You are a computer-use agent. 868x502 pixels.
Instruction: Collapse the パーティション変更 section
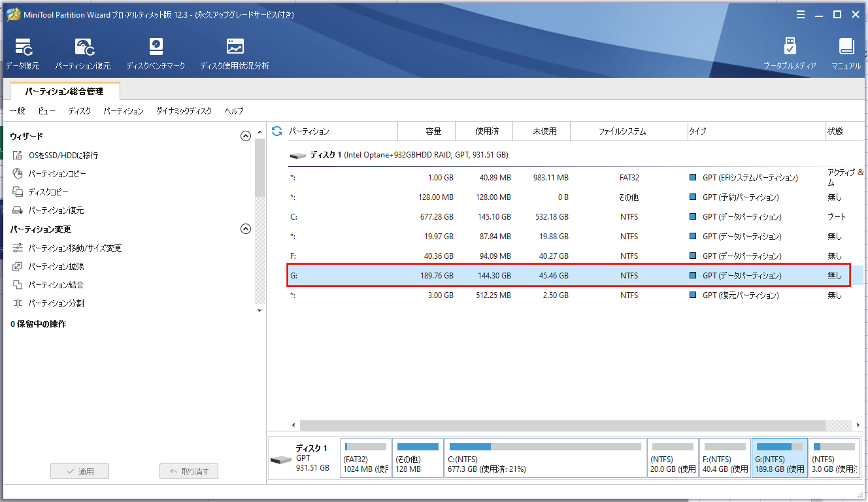click(x=246, y=229)
